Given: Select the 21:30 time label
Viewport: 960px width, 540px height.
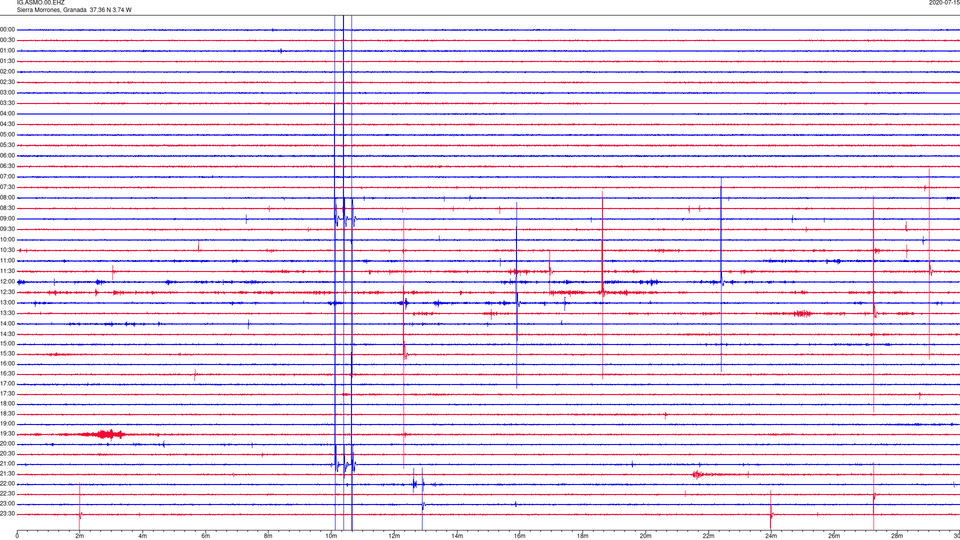Looking at the screenshot, I should click(x=8, y=474).
